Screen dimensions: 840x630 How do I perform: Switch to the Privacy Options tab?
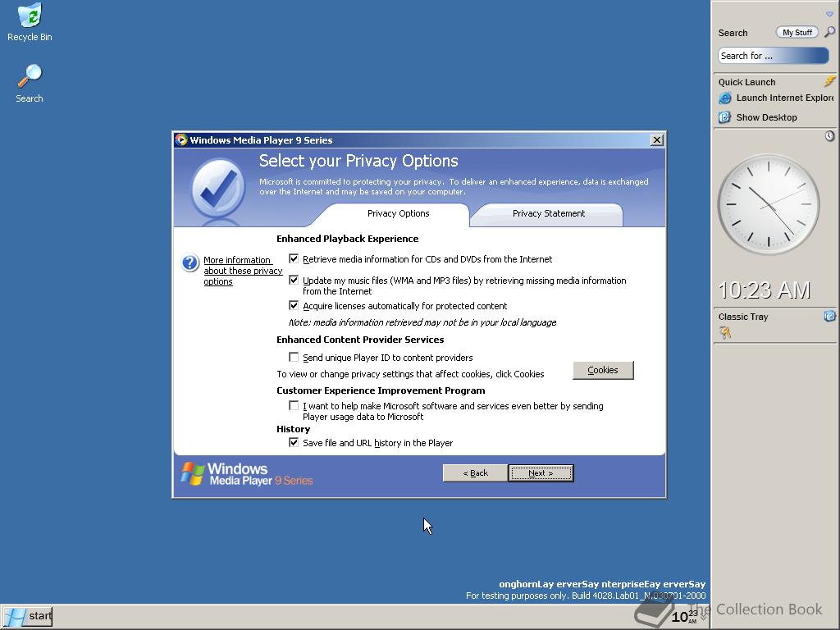tap(398, 214)
